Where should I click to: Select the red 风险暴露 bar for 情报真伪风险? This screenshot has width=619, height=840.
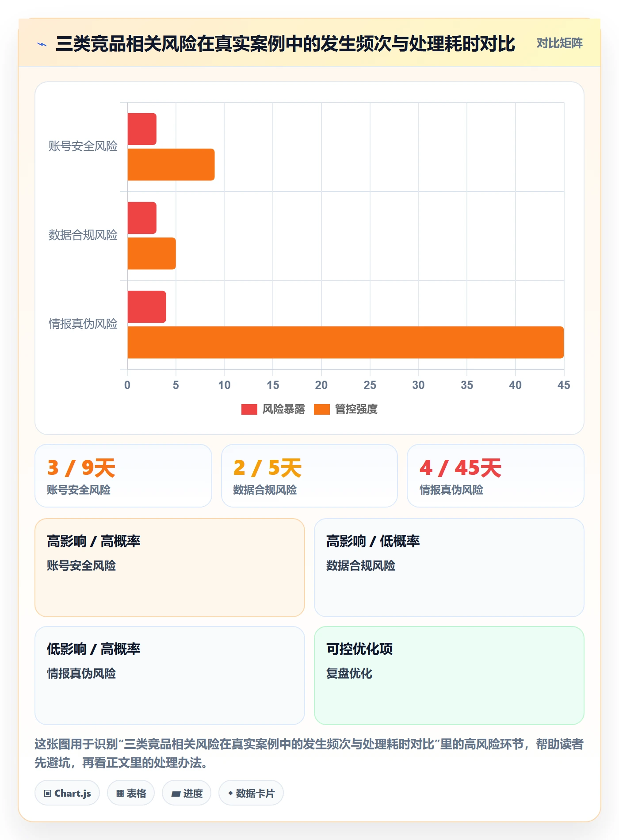pyautogui.click(x=147, y=307)
